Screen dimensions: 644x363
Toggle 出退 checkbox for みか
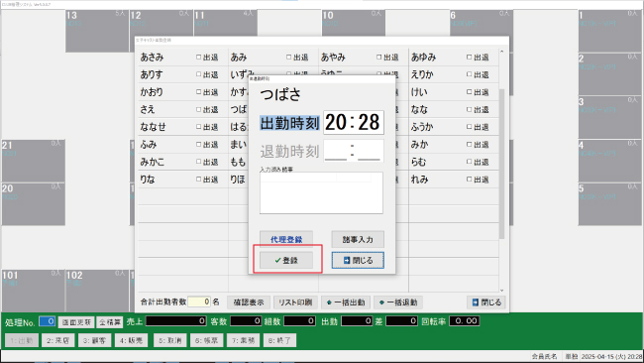click(x=469, y=144)
